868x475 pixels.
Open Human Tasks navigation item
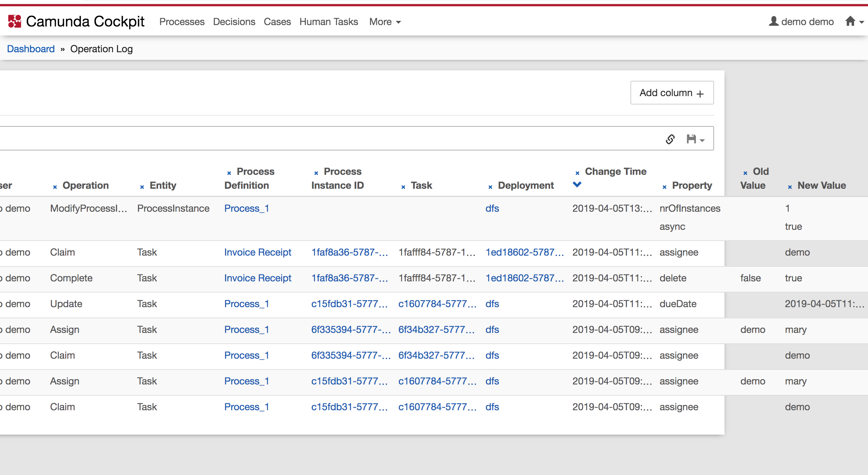coord(328,22)
